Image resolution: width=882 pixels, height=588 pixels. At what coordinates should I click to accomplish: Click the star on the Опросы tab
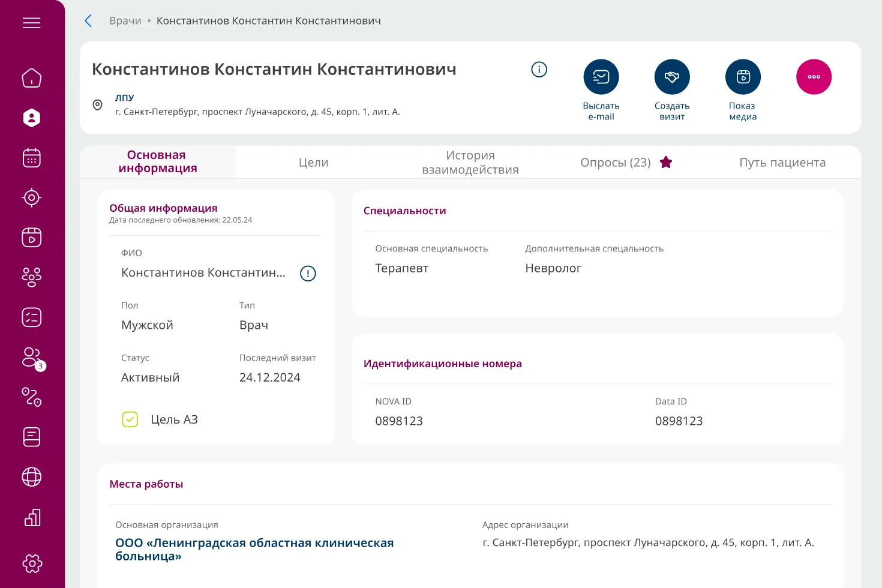pyautogui.click(x=666, y=162)
